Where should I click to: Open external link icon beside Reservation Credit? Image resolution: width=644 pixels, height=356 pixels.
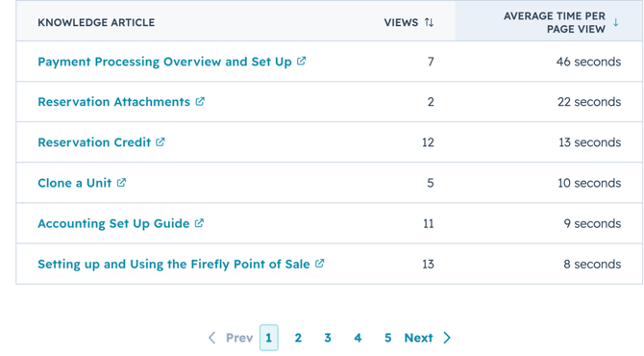click(x=161, y=141)
